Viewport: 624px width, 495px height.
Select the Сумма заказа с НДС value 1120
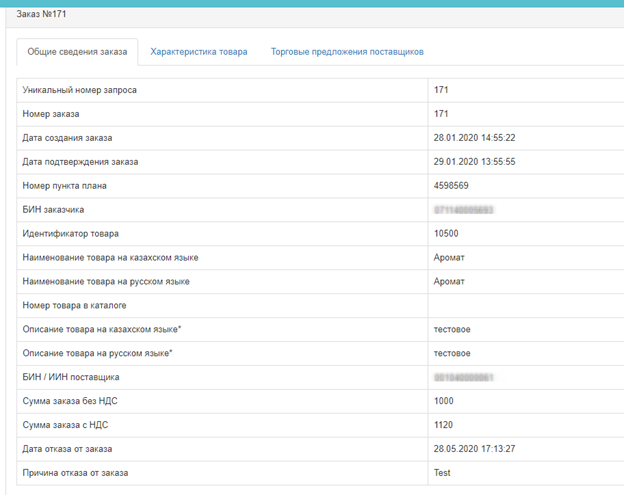coord(444,425)
